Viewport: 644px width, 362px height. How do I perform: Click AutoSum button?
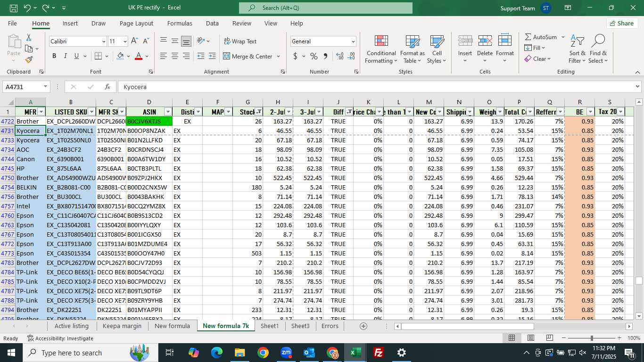(x=541, y=37)
